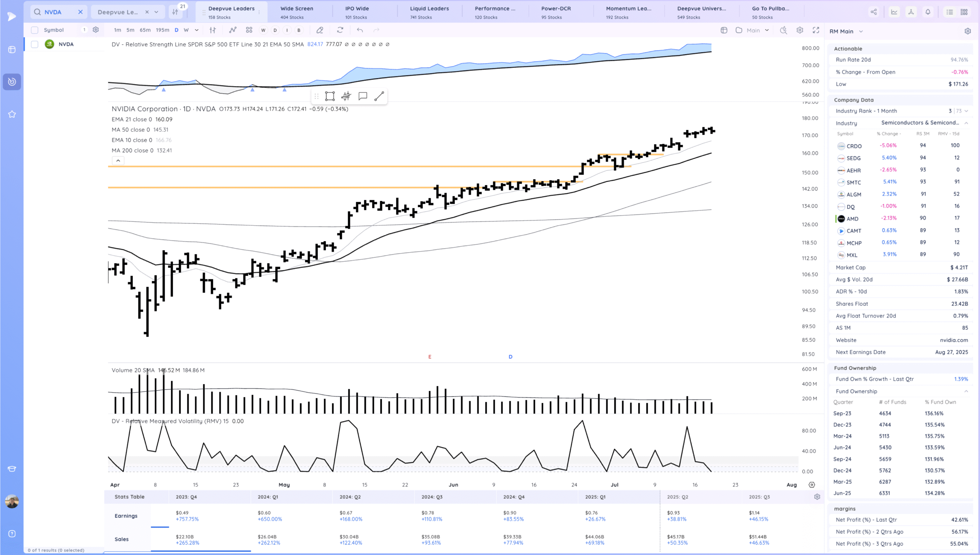980x555 pixels.
Task: Open the screener filter sliders icon
Action: pyautogui.click(x=175, y=12)
